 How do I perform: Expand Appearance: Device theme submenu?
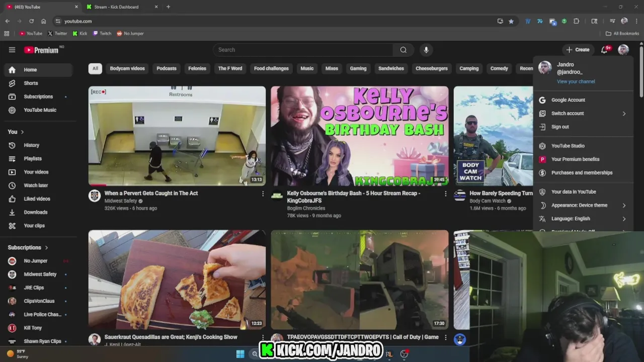[583, 205]
